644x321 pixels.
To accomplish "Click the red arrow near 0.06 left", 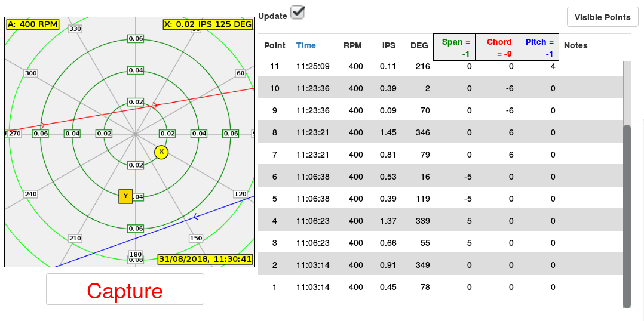I will coord(42,125).
